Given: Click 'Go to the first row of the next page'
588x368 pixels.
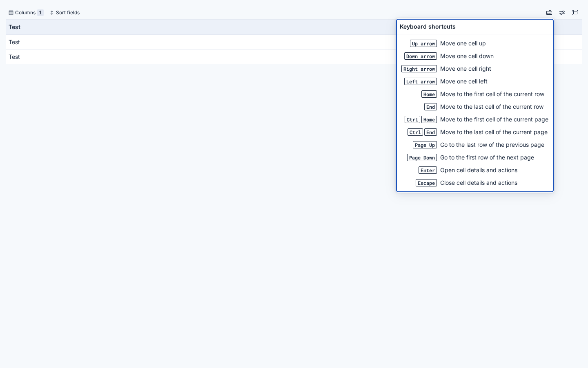Looking at the screenshot, I should point(487,157).
